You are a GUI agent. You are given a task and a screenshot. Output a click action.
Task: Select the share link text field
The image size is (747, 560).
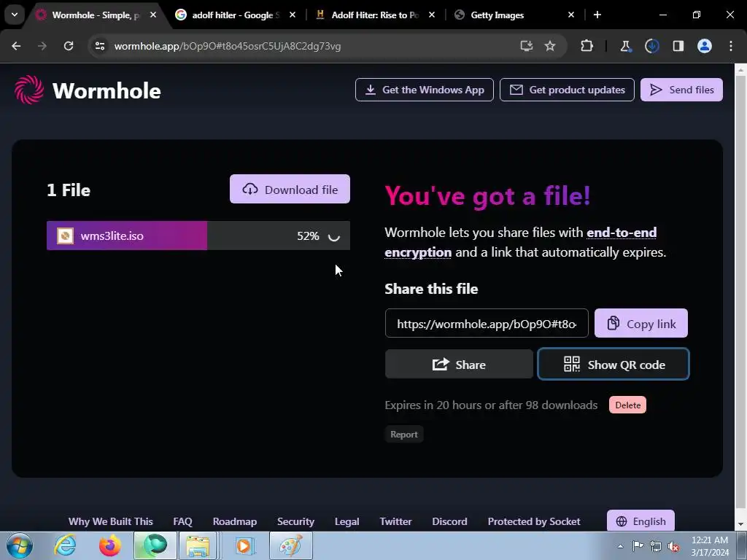(487, 323)
